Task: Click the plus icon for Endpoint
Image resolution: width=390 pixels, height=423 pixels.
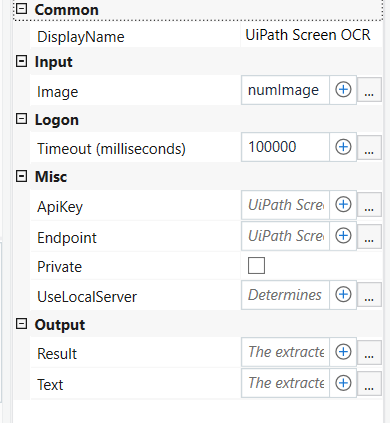Action: click(343, 236)
